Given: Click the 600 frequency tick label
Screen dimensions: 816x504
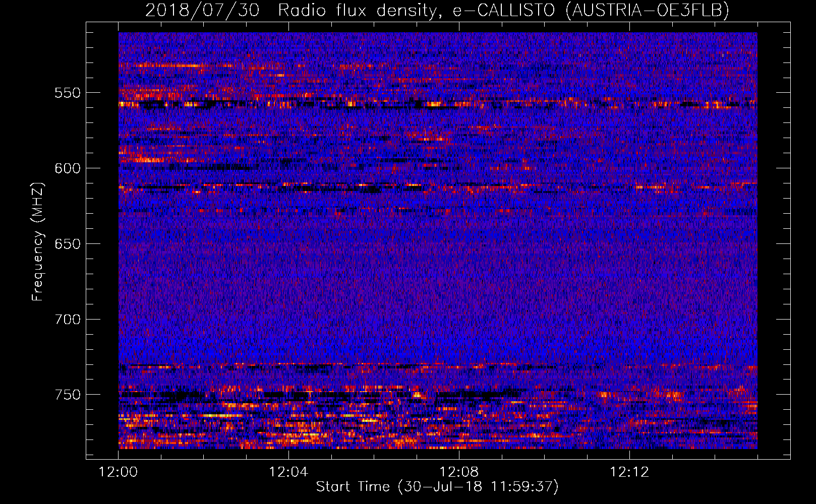Looking at the screenshot, I should tap(68, 168).
